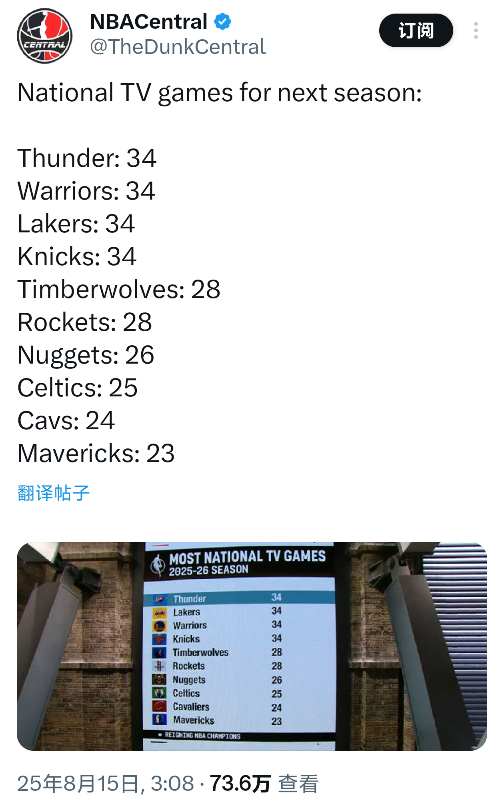Click the Celtics logo in the image
The image size is (504, 812).
[160, 693]
